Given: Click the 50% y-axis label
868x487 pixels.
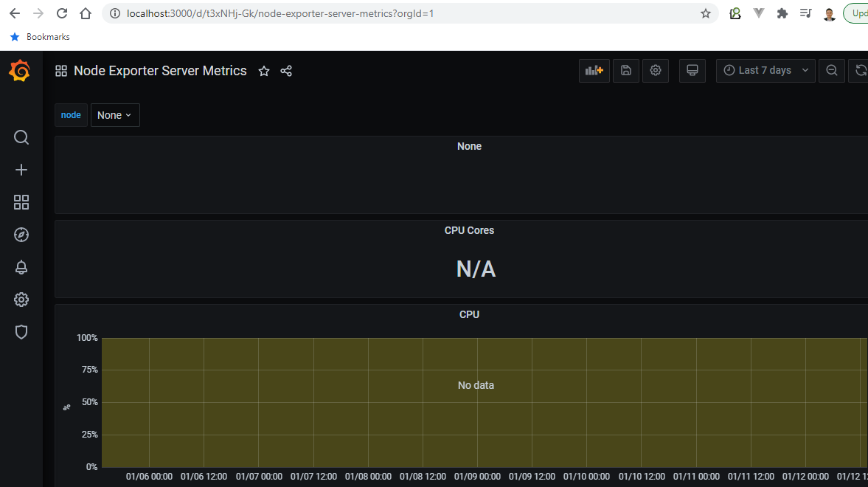Looking at the screenshot, I should (x=90, y=402).
